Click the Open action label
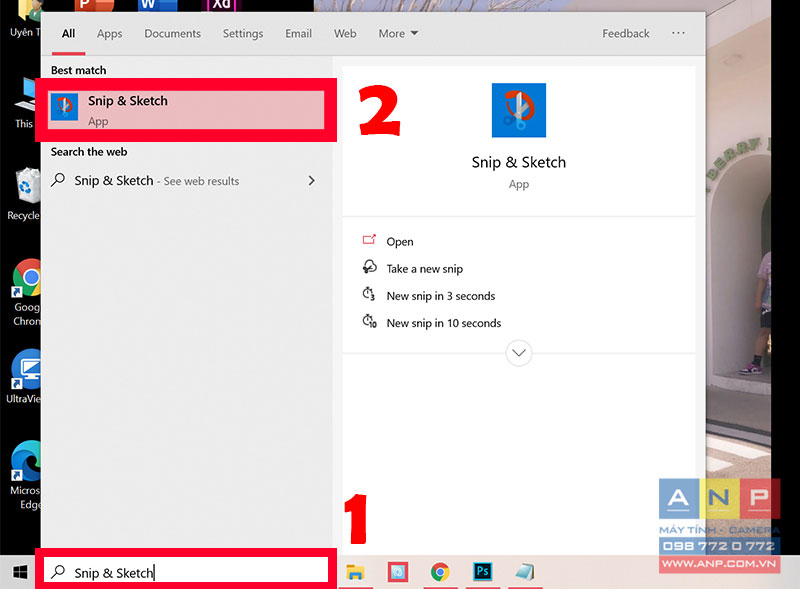Viewport: 800px width, 589px height. (x=400, y=241)
